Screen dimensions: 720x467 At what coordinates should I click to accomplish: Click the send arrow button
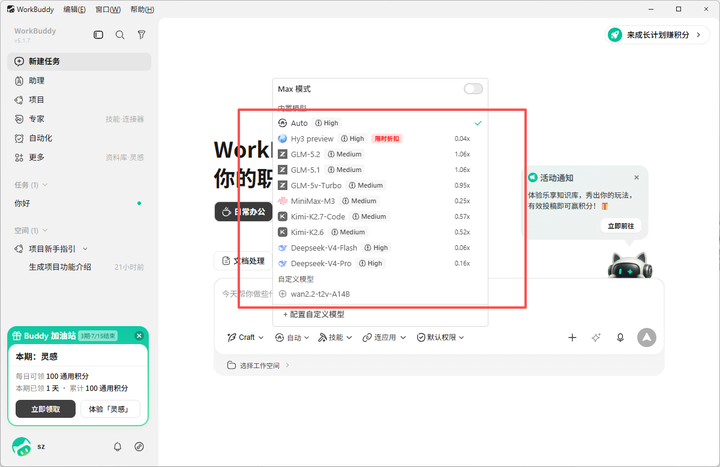click(647, 338)
